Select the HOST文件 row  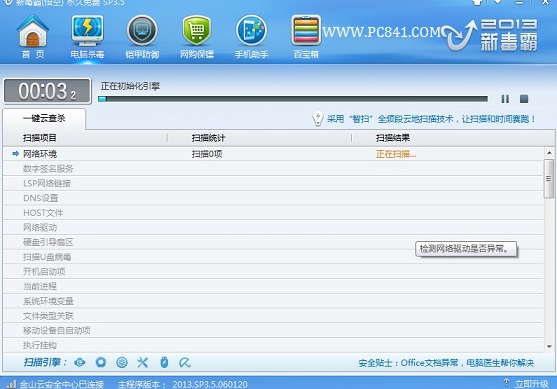tap(273, 212)
